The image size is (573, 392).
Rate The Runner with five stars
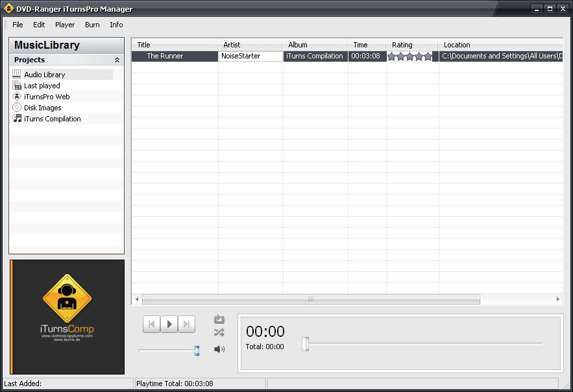[428, 56]
